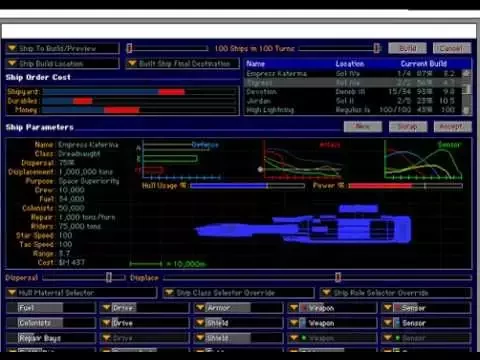This screenshot has width=480, height=360.
Task: Open the Ship Build Location dropdown
Action: 62,63
